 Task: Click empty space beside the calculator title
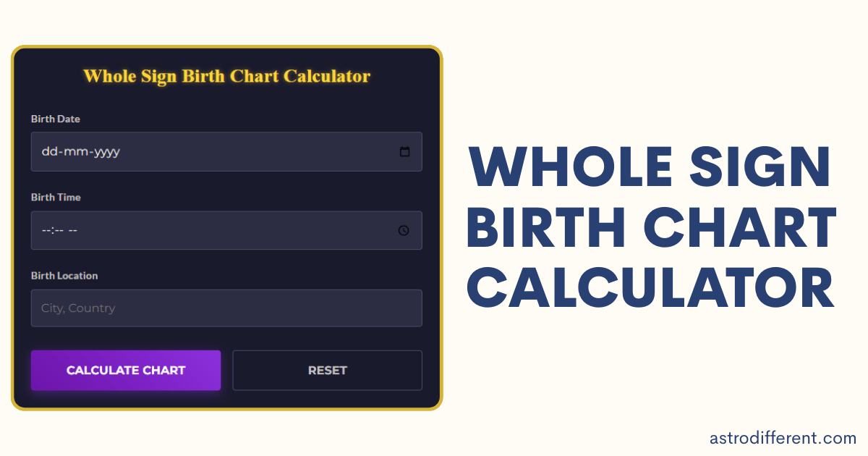405,76
